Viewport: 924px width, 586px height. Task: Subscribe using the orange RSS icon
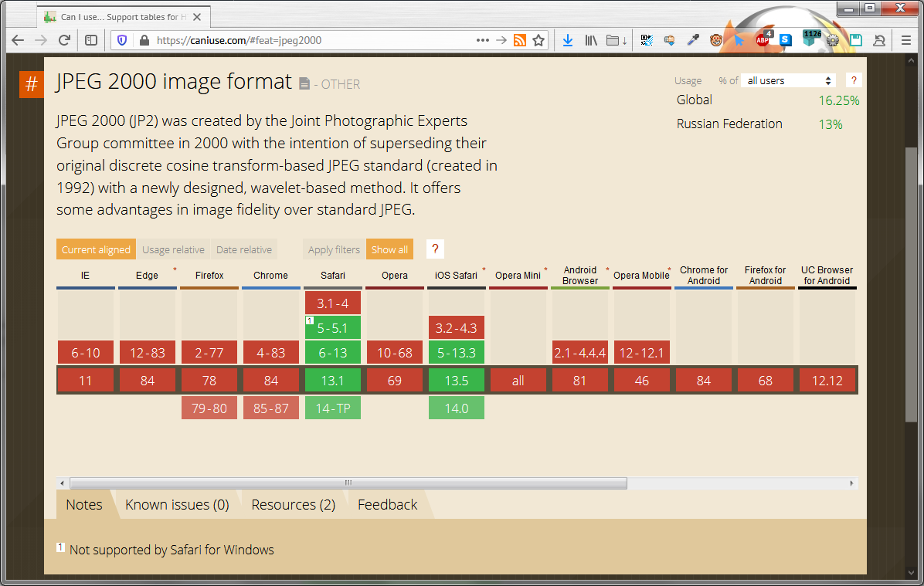point(520,40)
